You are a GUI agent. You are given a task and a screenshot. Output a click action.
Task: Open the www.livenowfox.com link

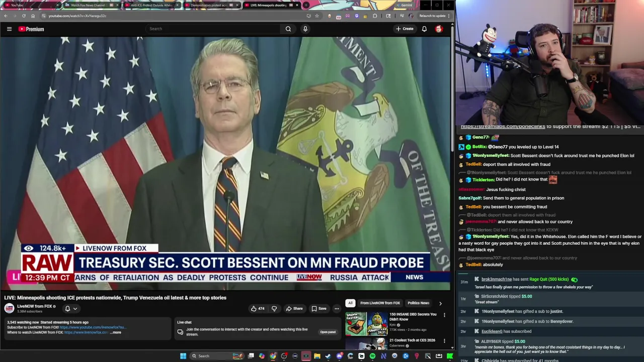(86, 332)
